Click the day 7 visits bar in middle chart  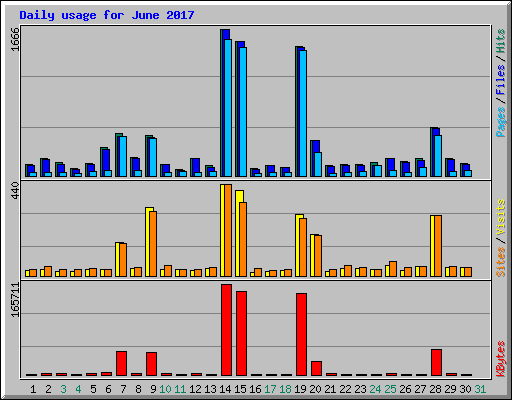(117, 259)
